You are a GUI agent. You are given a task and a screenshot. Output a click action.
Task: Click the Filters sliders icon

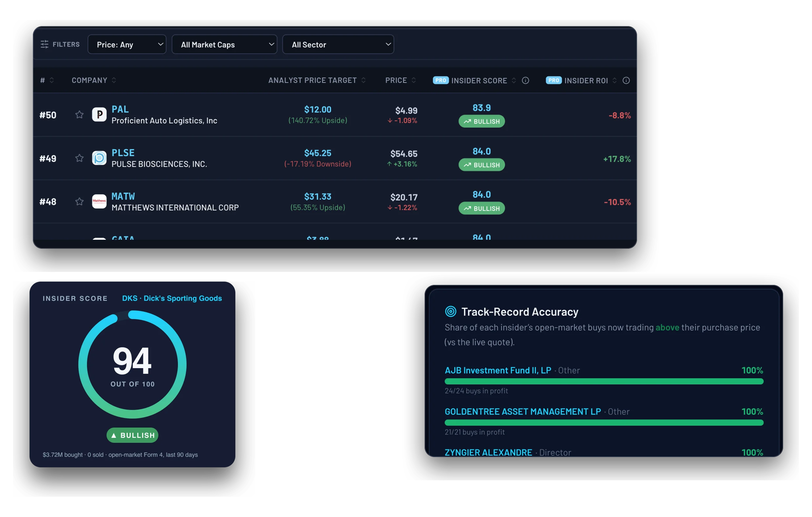coord(45,45)
